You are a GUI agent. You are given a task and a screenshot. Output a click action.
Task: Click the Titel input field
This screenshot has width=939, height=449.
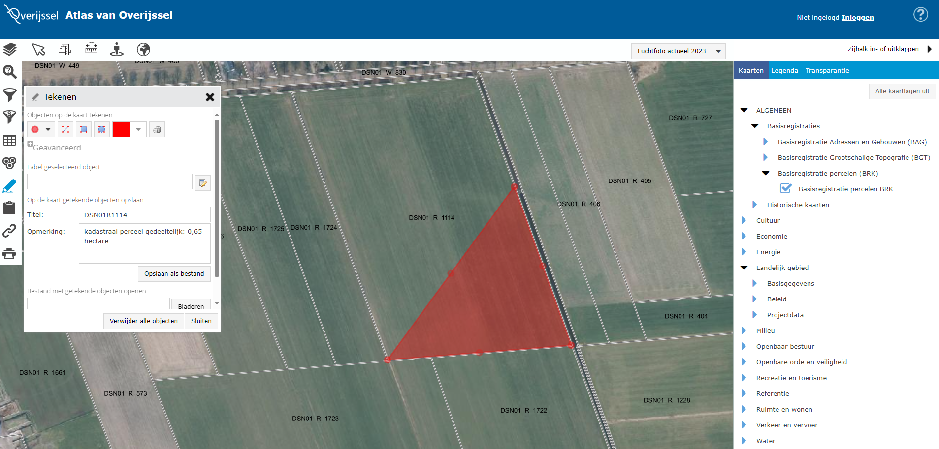(x=144, y=214)
